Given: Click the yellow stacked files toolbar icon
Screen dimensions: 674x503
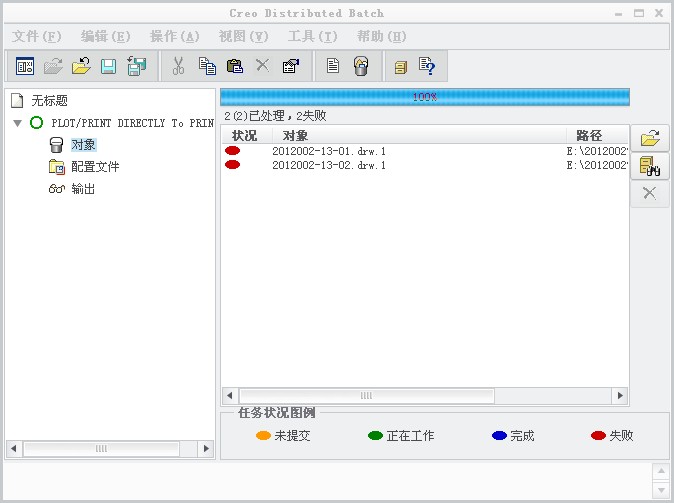Looking at the screenshot, I should (401, 67).
